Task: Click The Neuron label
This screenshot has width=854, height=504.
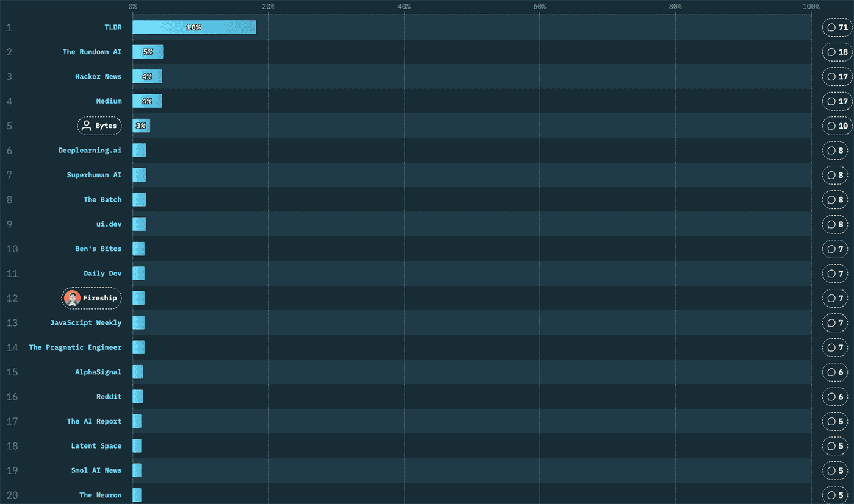Action: click(101, 495)
